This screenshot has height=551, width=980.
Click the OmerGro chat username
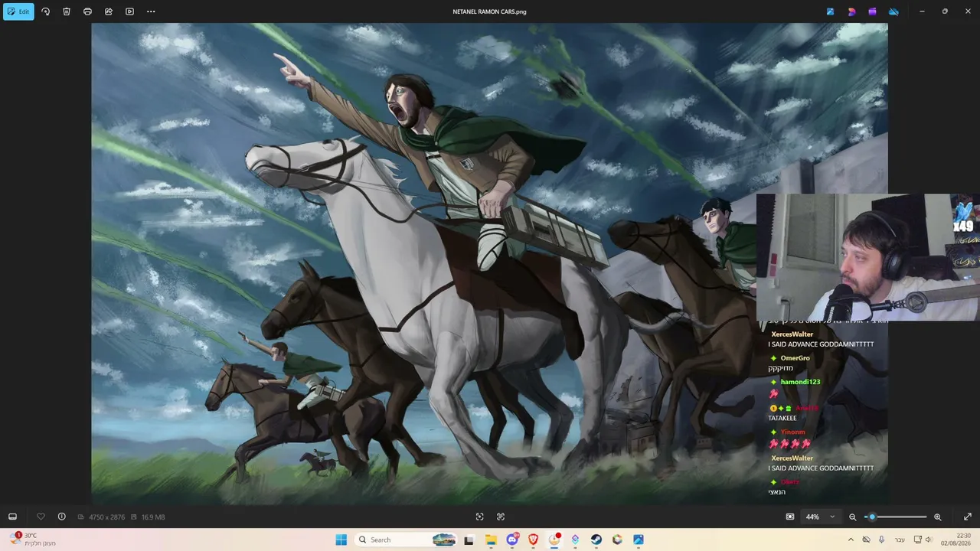[x=795, y=358]
